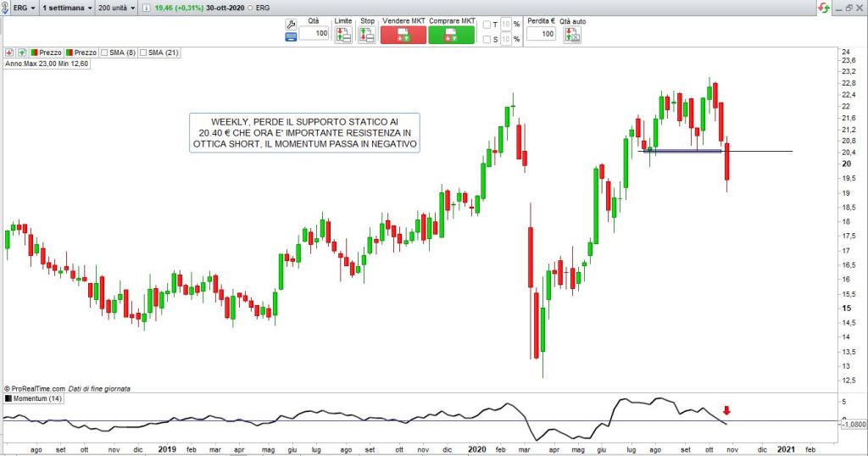Screen dimensions: 868x456
Task: Click the blue keyboard icon
Action: (292, 36)
